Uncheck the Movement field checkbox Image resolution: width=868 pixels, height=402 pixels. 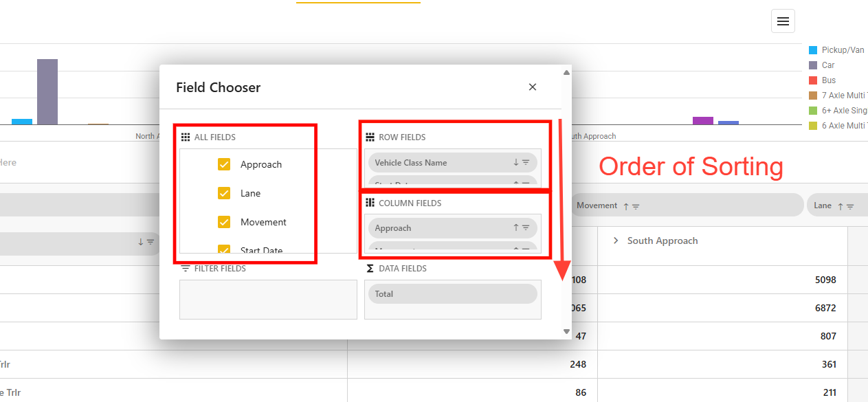(224, 222)
